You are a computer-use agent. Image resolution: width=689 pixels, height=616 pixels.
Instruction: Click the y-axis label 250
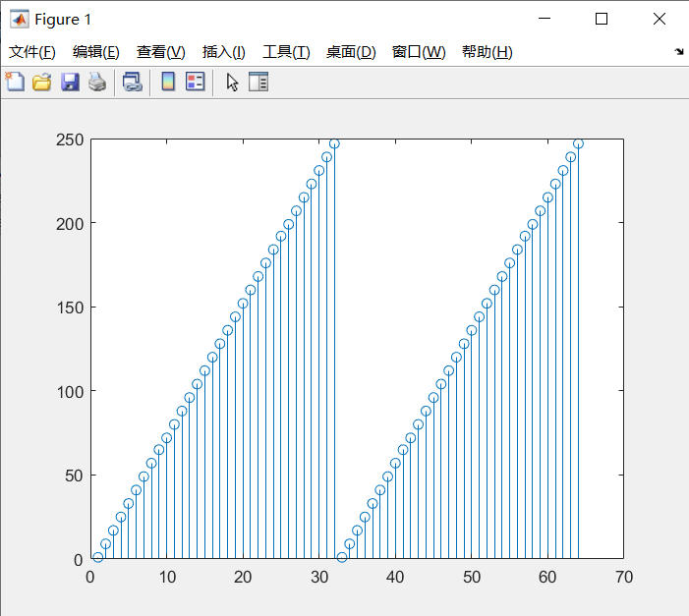click(x=70, y=140)
